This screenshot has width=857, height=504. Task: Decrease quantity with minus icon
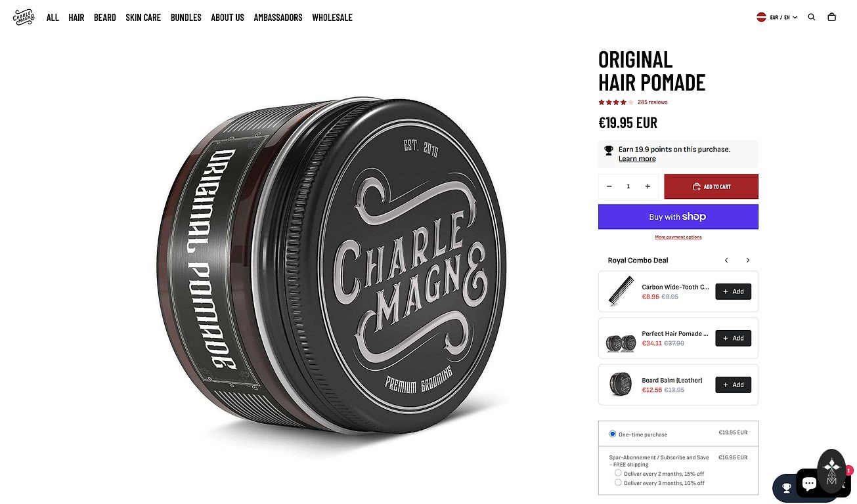pos(609,186)
